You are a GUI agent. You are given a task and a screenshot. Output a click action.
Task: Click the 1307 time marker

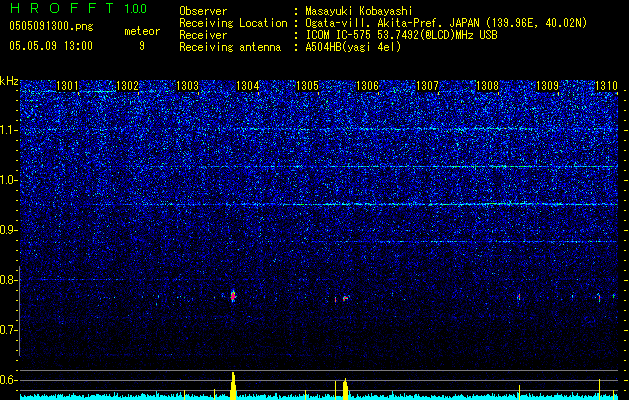coord(427,85)
